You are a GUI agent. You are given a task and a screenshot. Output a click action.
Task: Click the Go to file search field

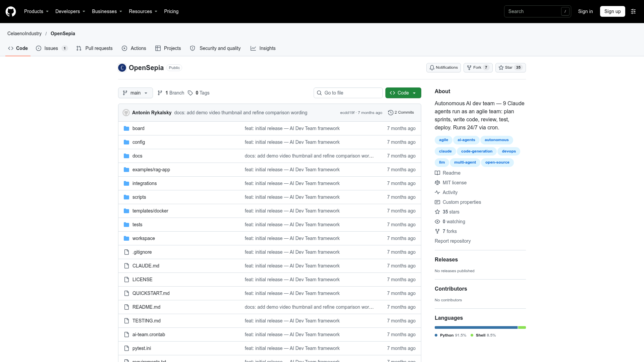[348, 93]
